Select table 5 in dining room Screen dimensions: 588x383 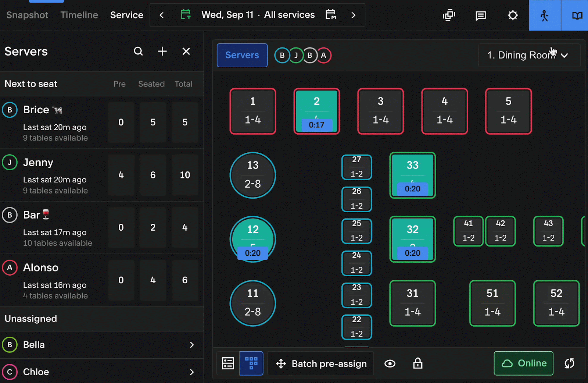[x=509, y=111]
